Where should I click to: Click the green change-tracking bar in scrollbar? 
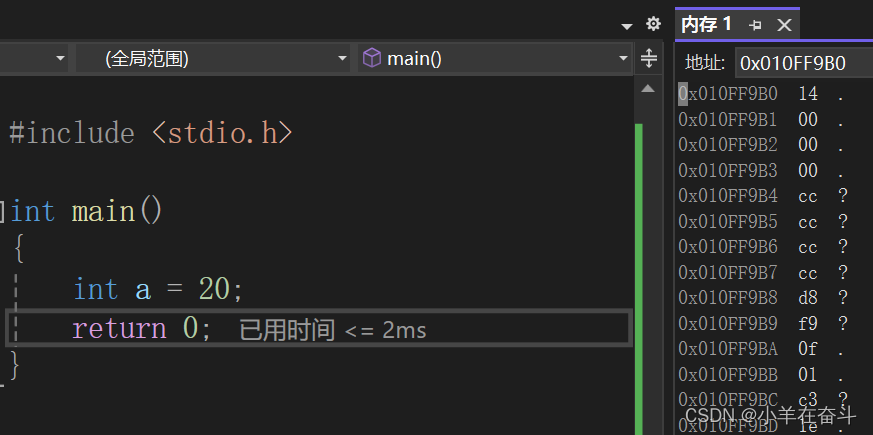(639, 278)
